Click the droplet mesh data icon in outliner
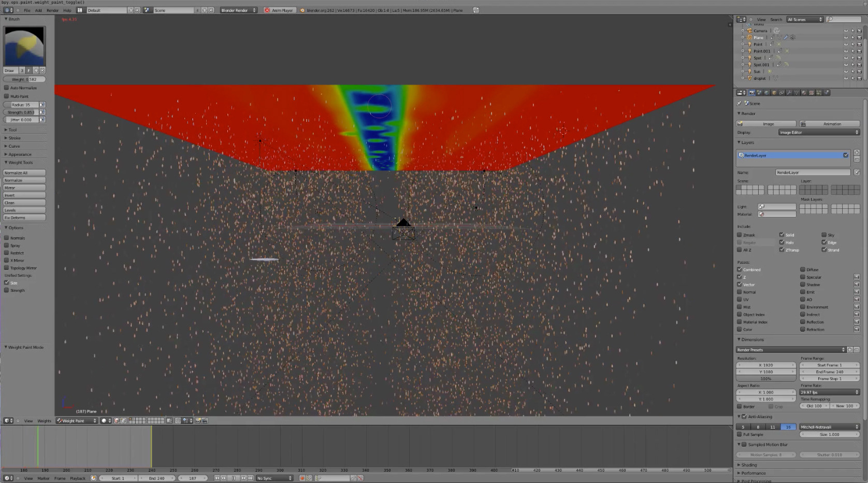This screenshot has height=483, width=868. pyautogui.click(x=775, y=78)
